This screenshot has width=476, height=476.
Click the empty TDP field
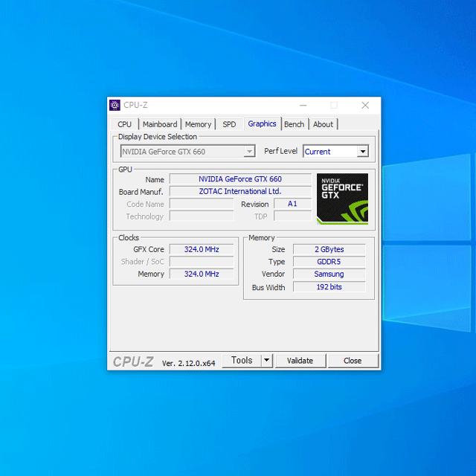click(x=292, y=216)
